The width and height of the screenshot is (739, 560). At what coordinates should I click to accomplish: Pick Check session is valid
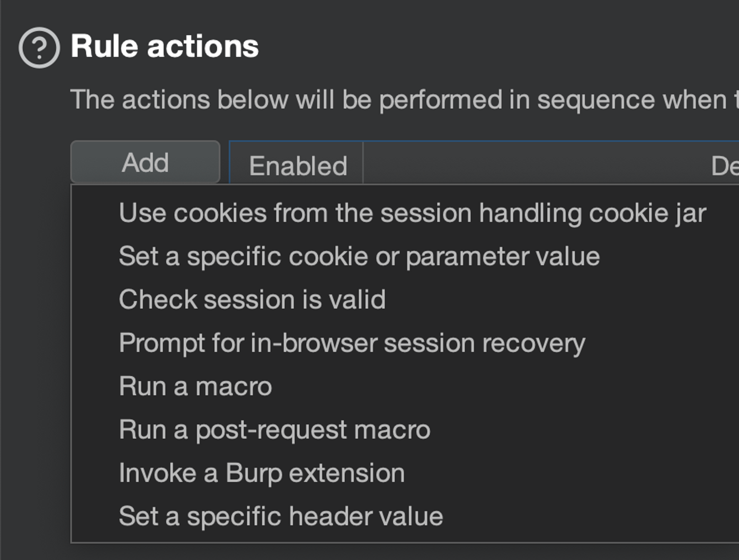(252, 299)
